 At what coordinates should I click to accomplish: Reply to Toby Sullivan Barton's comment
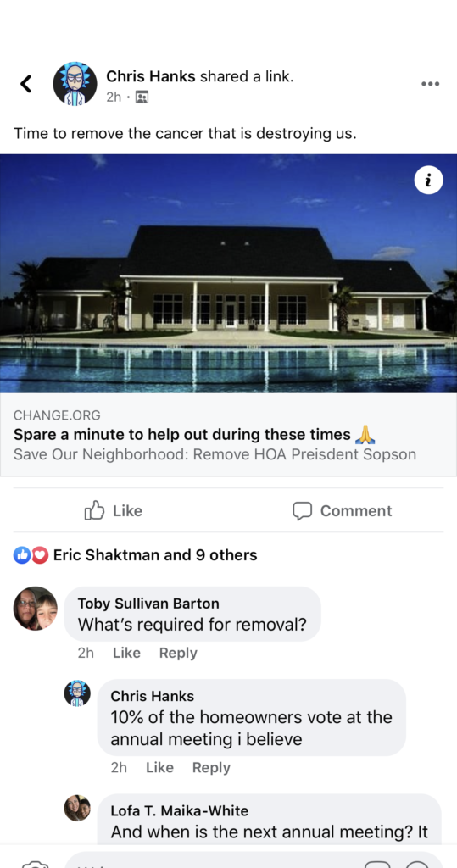coord(178,653)
